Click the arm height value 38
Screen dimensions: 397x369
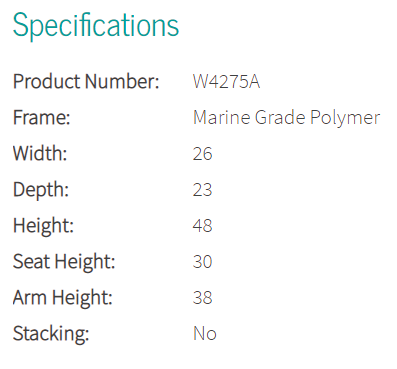[x=202, y=298]
